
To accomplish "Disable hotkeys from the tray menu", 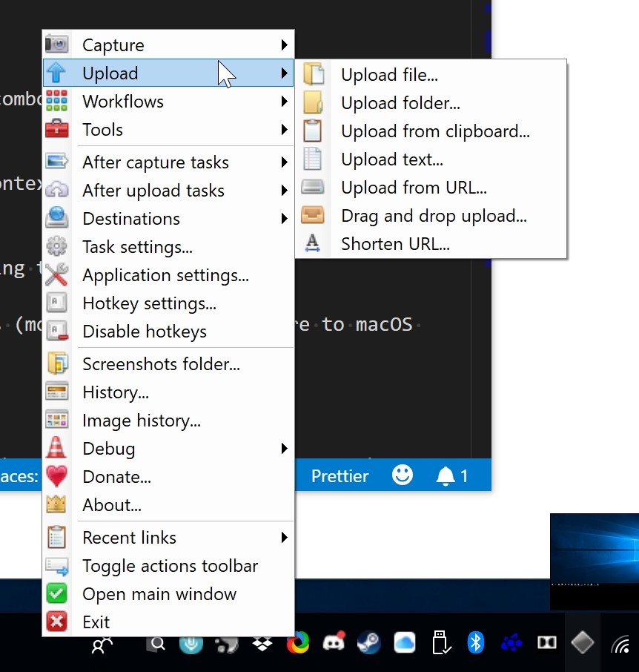I will 144,332.
